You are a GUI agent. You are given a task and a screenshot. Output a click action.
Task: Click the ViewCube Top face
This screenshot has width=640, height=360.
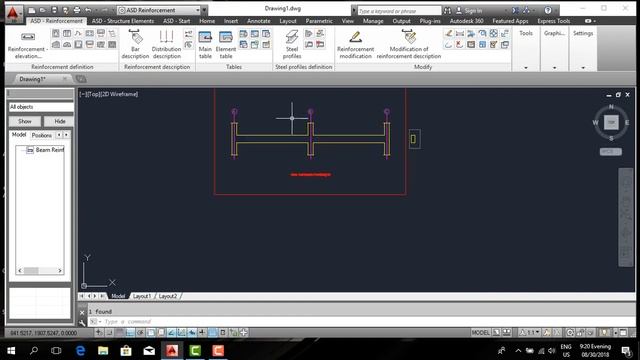(611, 122)
